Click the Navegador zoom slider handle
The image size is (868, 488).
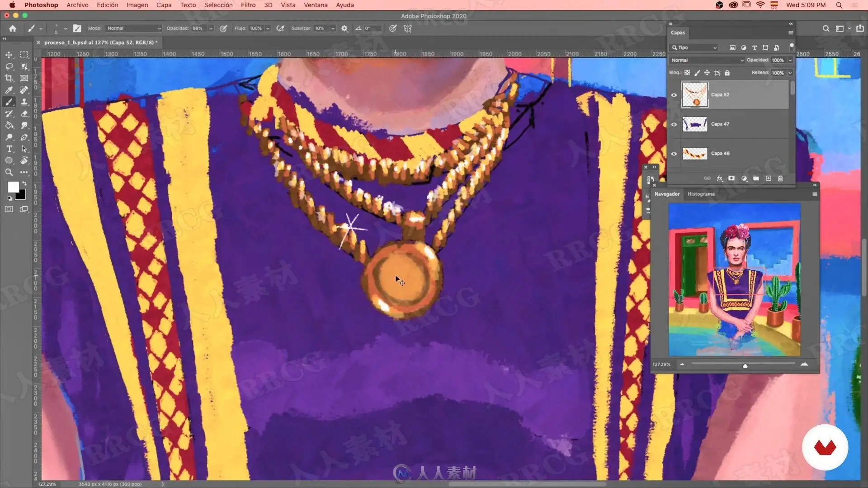point(745,365)
